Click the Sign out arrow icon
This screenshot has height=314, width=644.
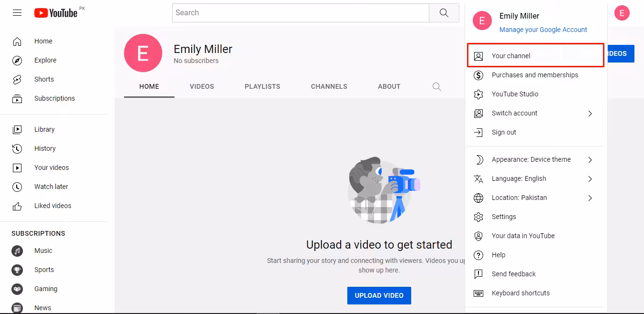[x=478, y=132]
